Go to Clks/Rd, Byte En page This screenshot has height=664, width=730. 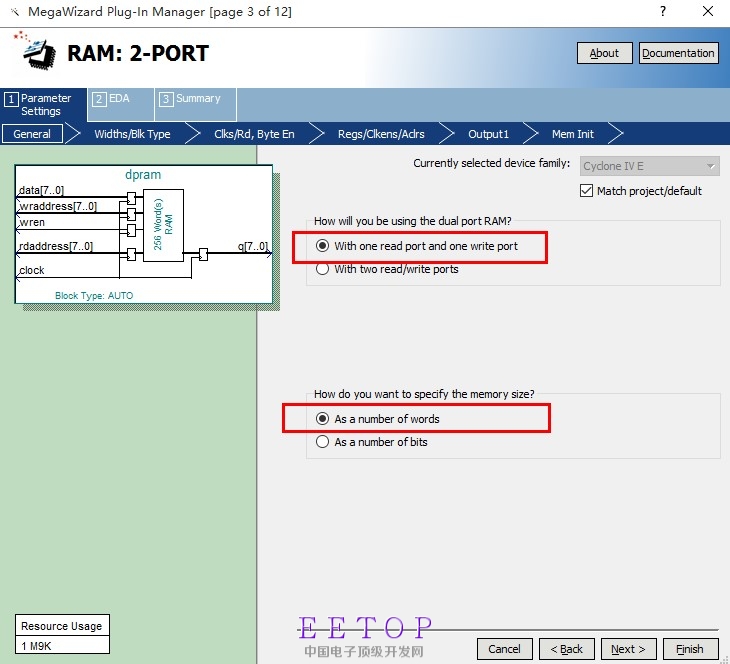(254, 134)
